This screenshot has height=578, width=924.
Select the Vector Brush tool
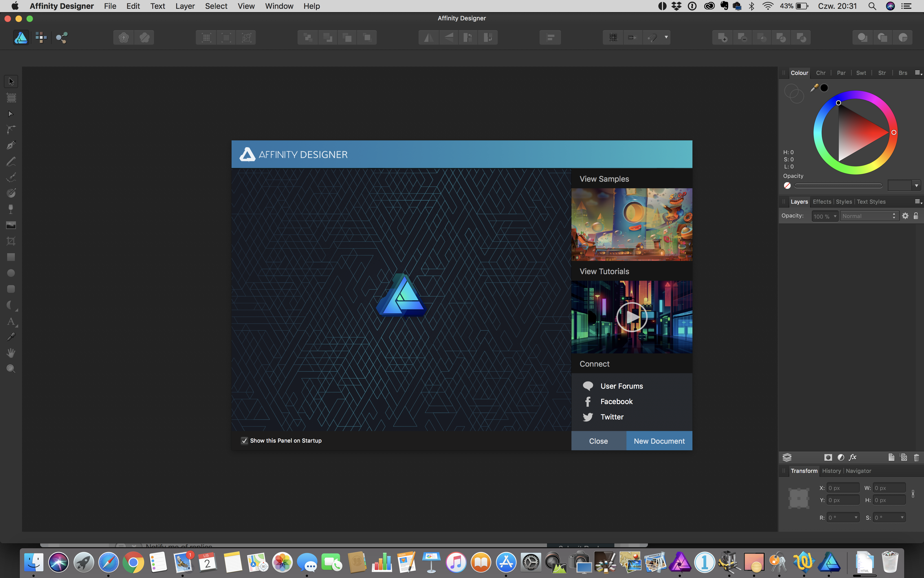click(11, 177)
